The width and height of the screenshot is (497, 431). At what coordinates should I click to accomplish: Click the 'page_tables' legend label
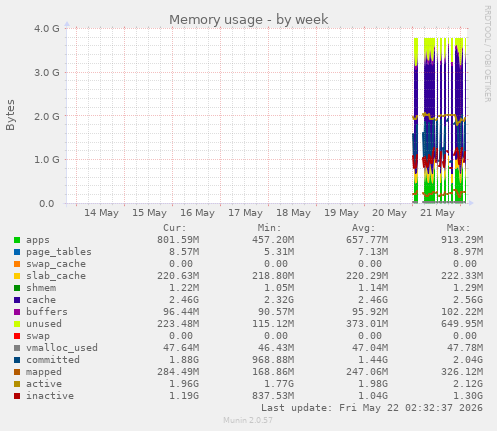click(x=59, y=252)
